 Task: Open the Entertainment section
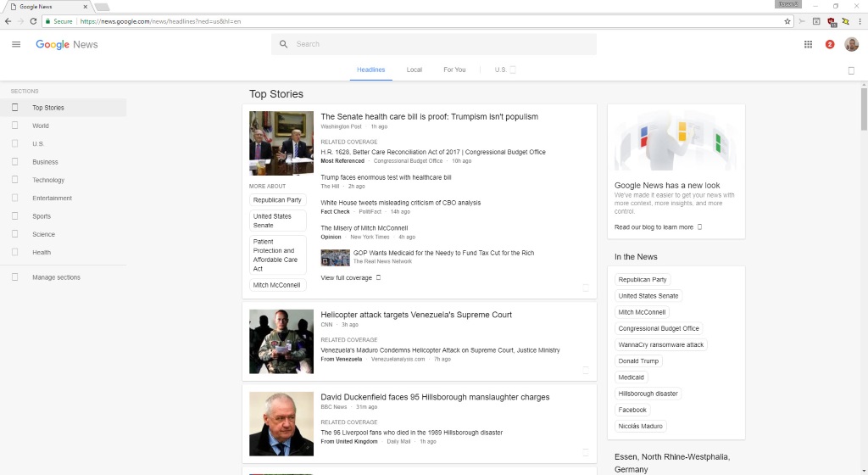(x=63, y=198)
